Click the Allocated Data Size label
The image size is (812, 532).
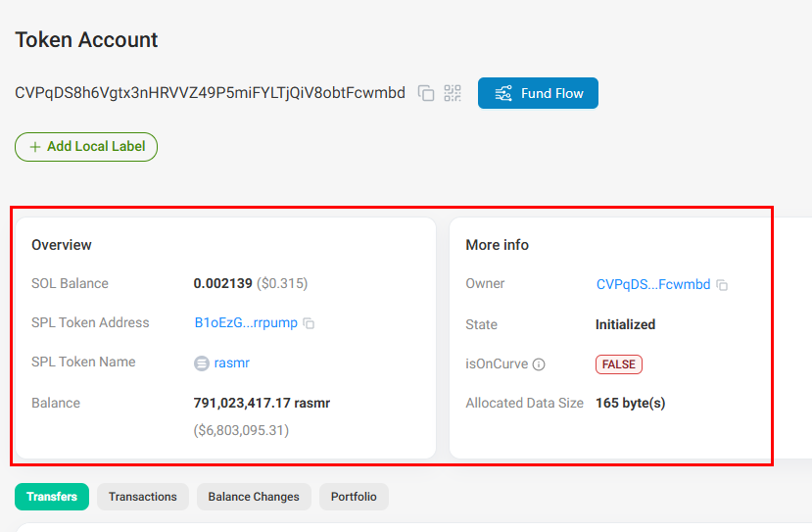pyautogui.click(x=525, y=403)
